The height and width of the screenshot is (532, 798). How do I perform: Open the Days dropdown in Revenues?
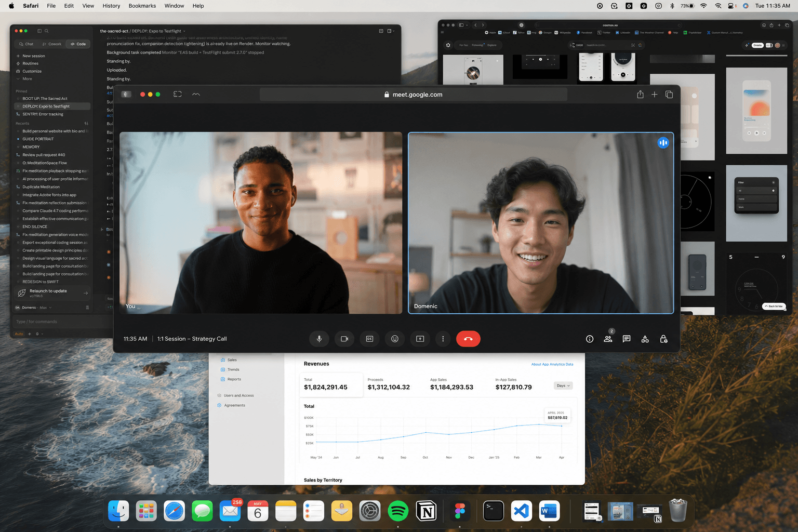(563, 385)
